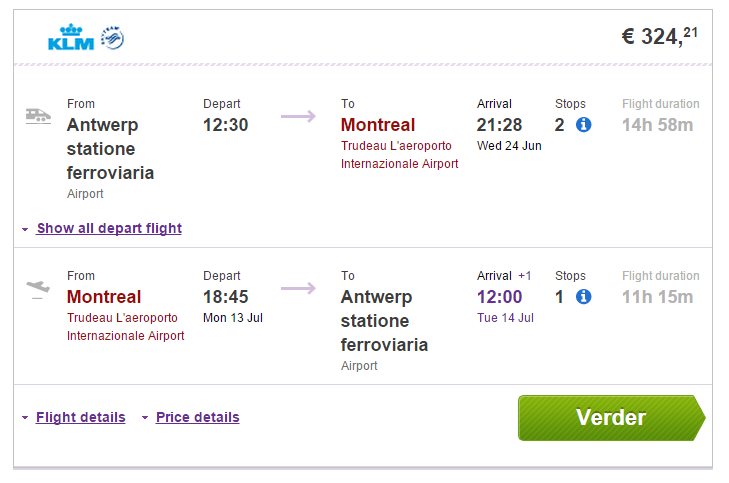Click the 12:00 arrival time
The image size is (729, 483).
(499, 297)
